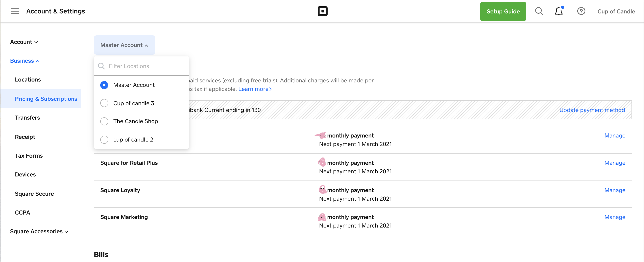The width and height of the screenshot is (644, 262).
Task: Select the Master Account radio button
Action: coord(104,85)
